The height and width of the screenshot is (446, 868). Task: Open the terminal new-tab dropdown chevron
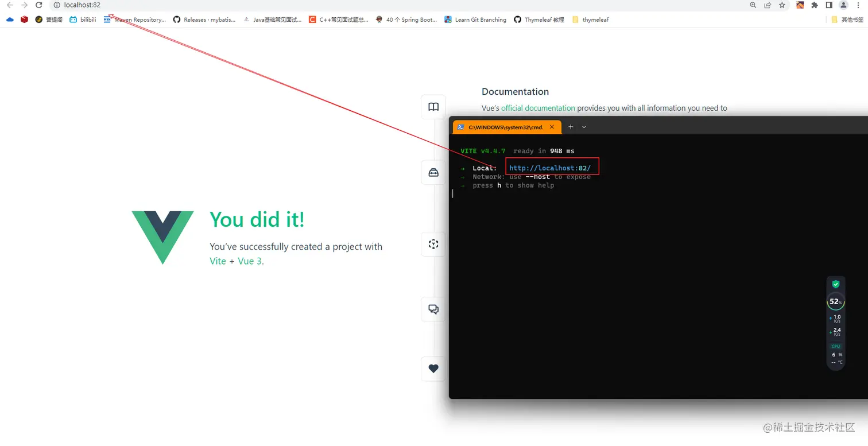pyautogui.click(x=584, y=127)
